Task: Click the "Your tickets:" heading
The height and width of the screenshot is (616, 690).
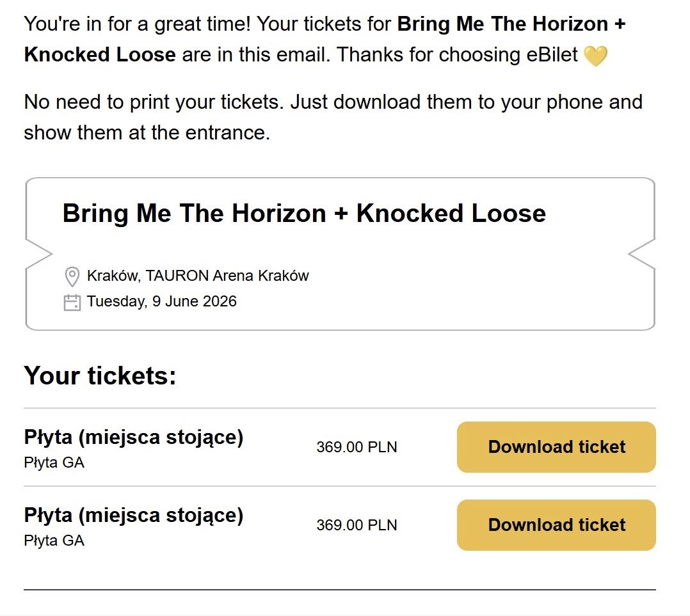Action: [x=100, y=375]
